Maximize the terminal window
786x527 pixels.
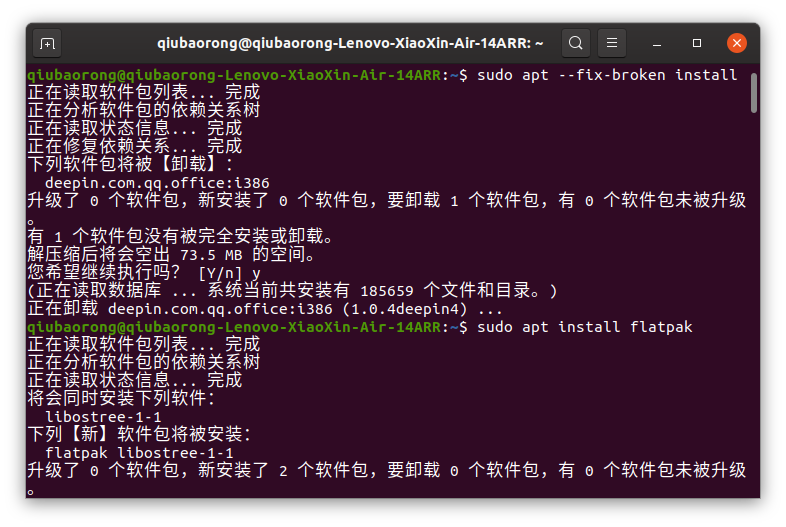pos(697,44)
